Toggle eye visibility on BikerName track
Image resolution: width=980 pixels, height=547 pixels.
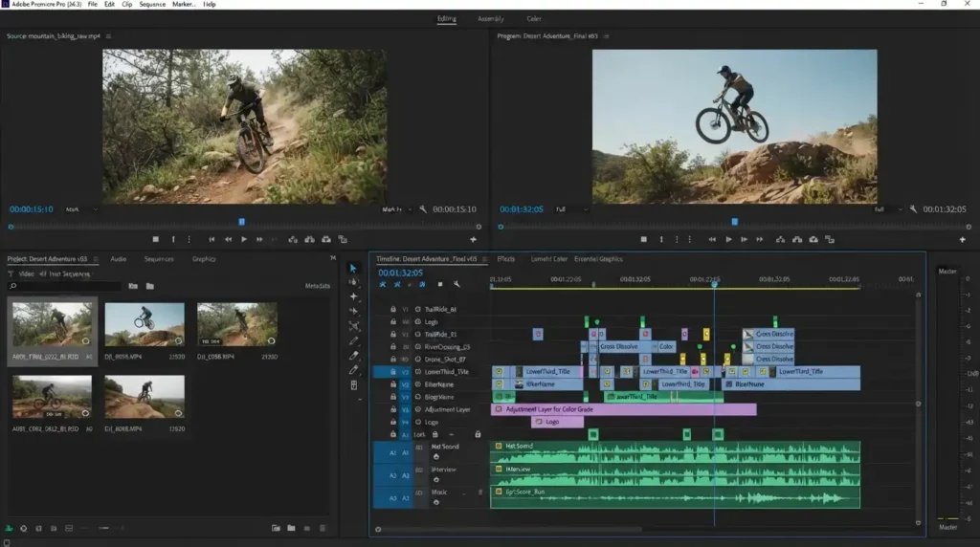pyautogui.click(x=418, y=384)
